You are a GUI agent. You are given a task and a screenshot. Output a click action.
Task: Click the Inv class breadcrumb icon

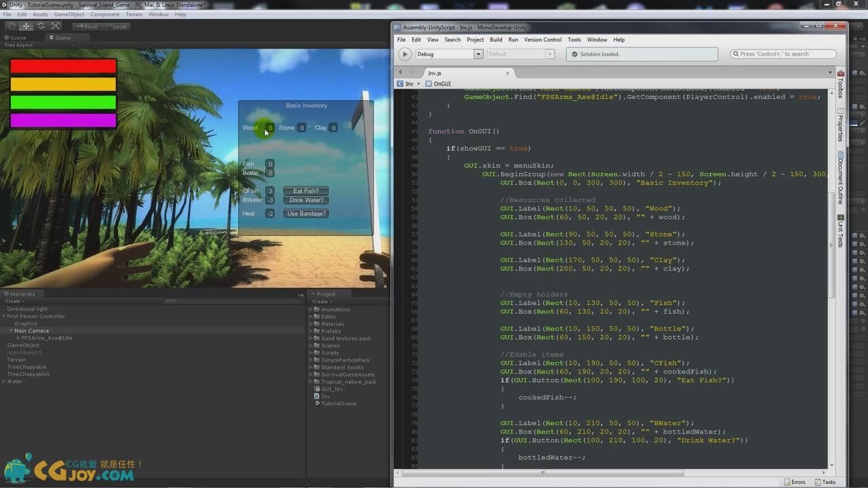[x=400, y=84]
